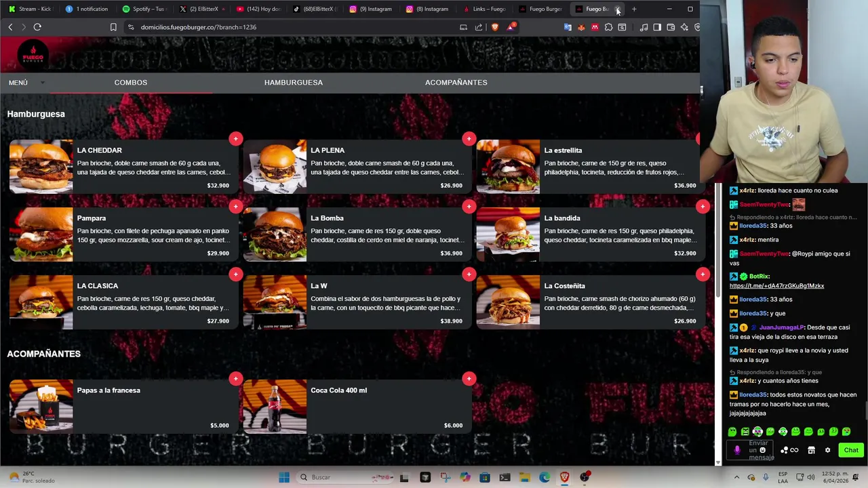Send message with green Chat button
This screenshot has width=868, height=488.
851,450
